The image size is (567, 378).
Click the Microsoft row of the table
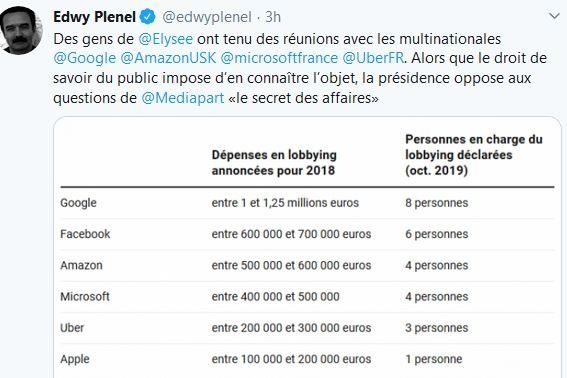[x=307, y=297]
